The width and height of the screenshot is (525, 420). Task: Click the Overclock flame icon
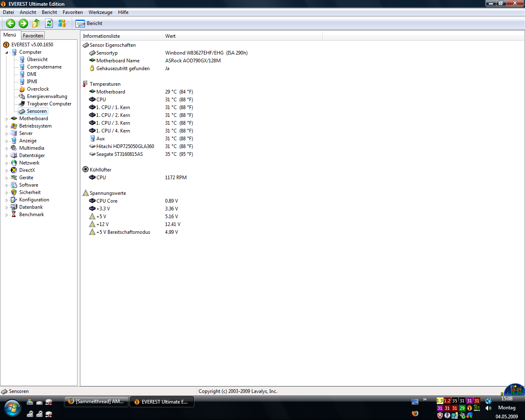(x=22, y=89)
